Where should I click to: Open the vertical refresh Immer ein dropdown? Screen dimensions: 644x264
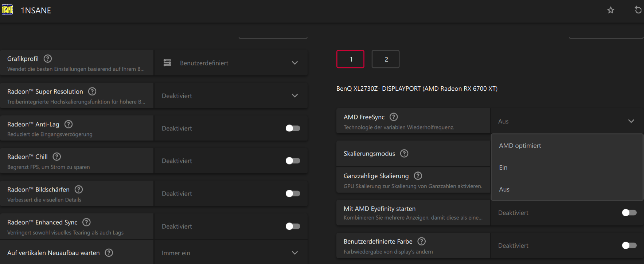[231, 253]
